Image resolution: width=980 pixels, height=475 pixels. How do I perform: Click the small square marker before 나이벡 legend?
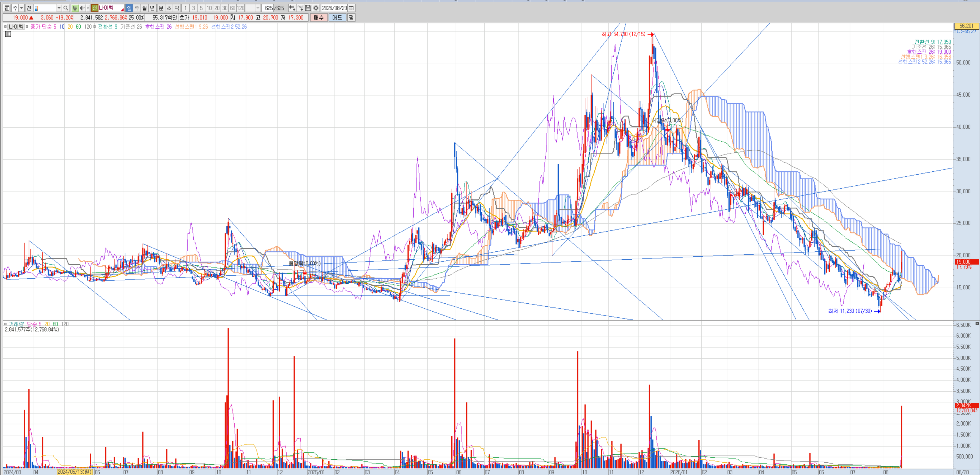point(5,27)
